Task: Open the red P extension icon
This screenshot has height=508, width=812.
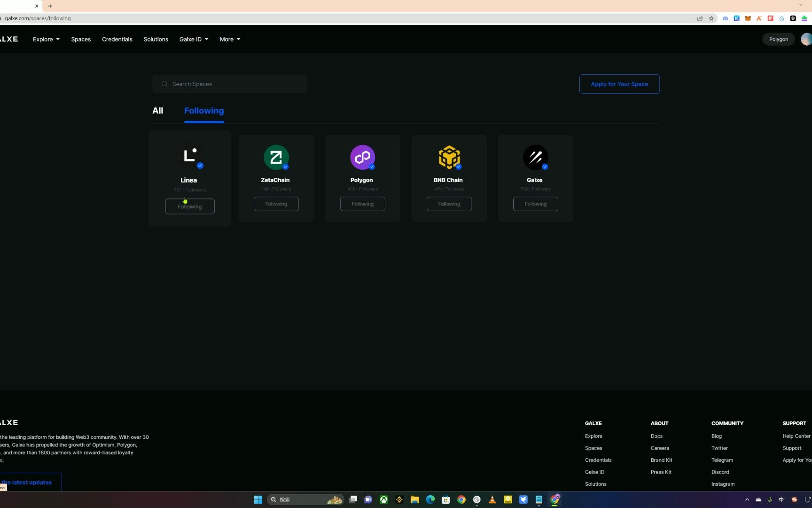Action: [x=770, y=18]
